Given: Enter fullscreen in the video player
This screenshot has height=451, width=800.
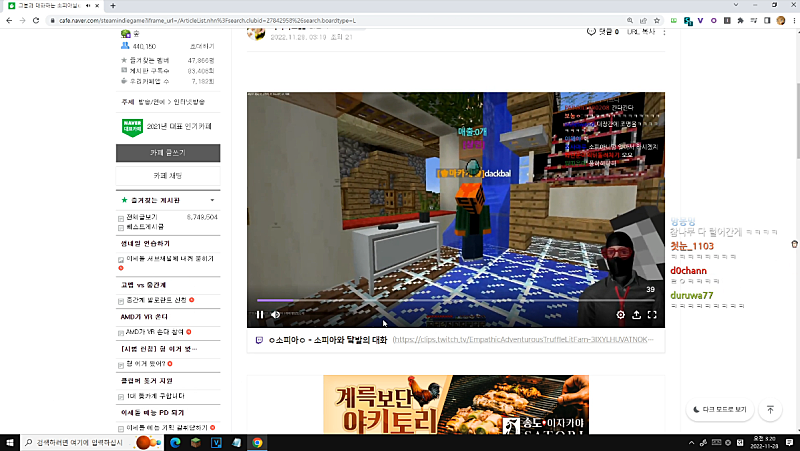Looking at the screenshot, I should pos(652,315).
